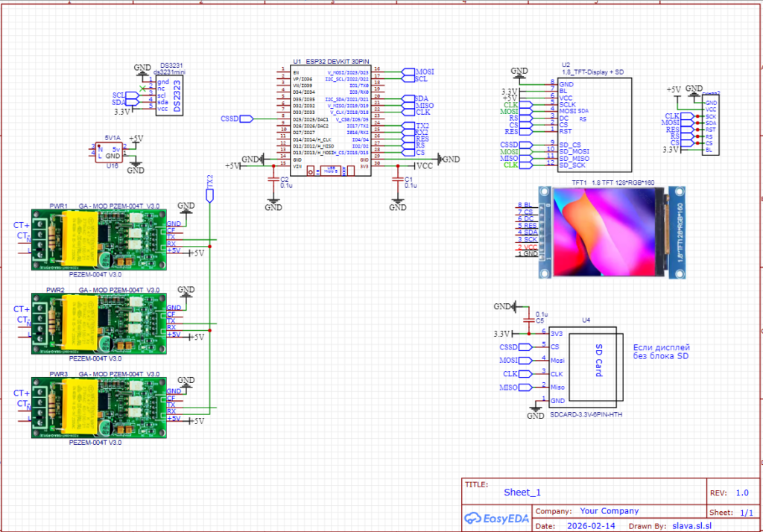Select the U2 1.8 TFT-Display + SD label
This screenshot has height=532, width=763.
coord(591,72)
